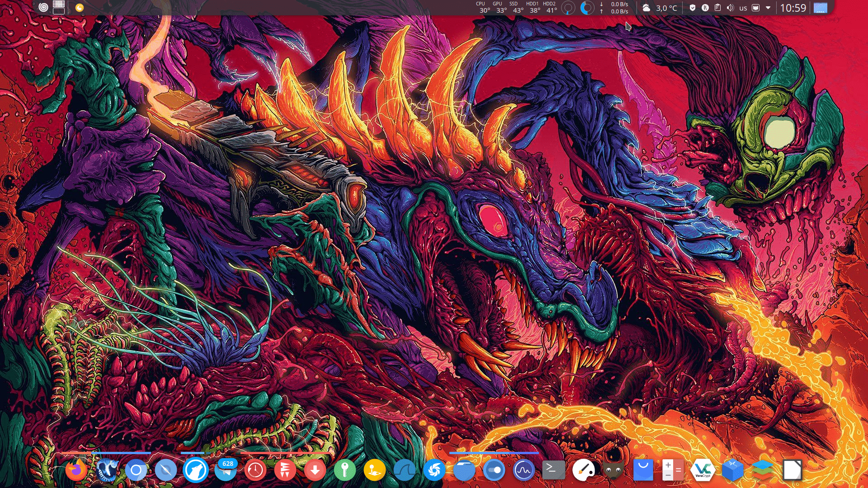Launch the stacked layers office icon

763,470
